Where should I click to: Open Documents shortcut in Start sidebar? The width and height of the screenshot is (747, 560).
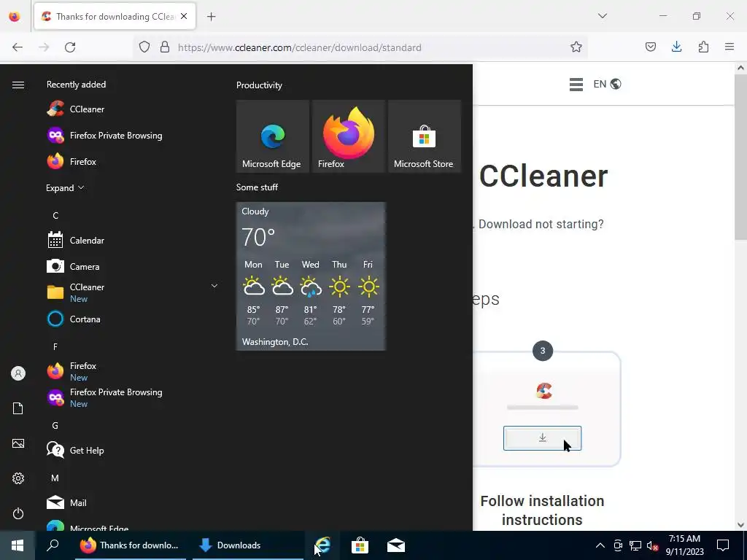pos(18,408)
